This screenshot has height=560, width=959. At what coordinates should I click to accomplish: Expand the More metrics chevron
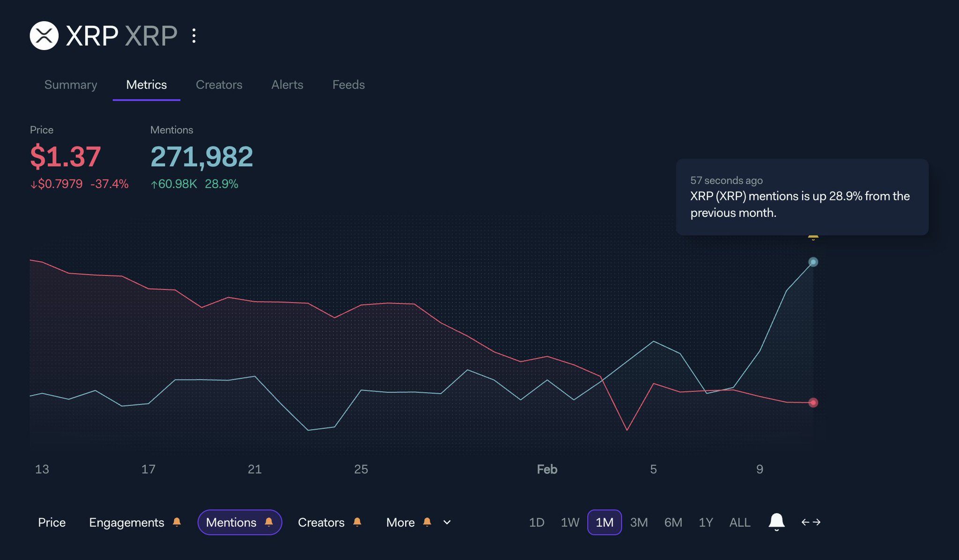447,522
